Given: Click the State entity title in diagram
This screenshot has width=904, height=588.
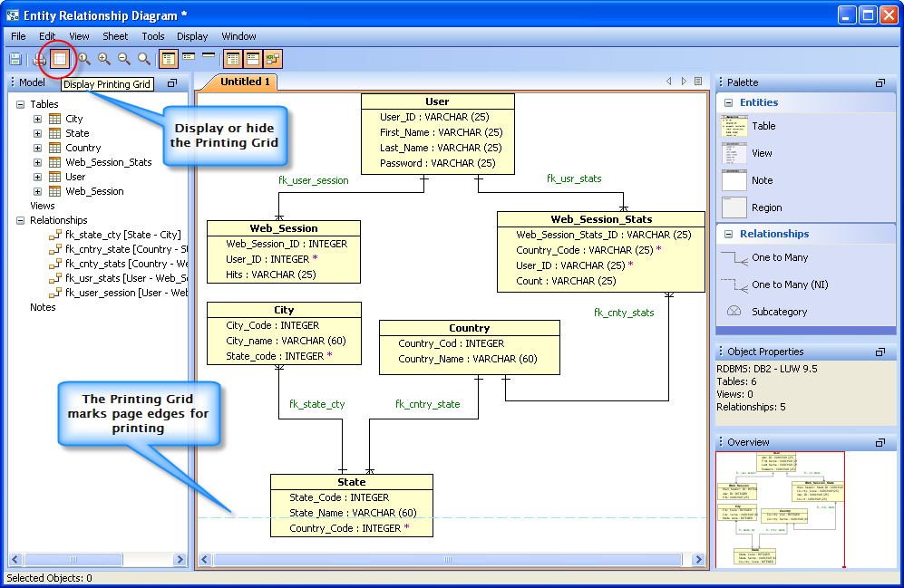Looking at the screenshot, I should [x=352, y=482].
